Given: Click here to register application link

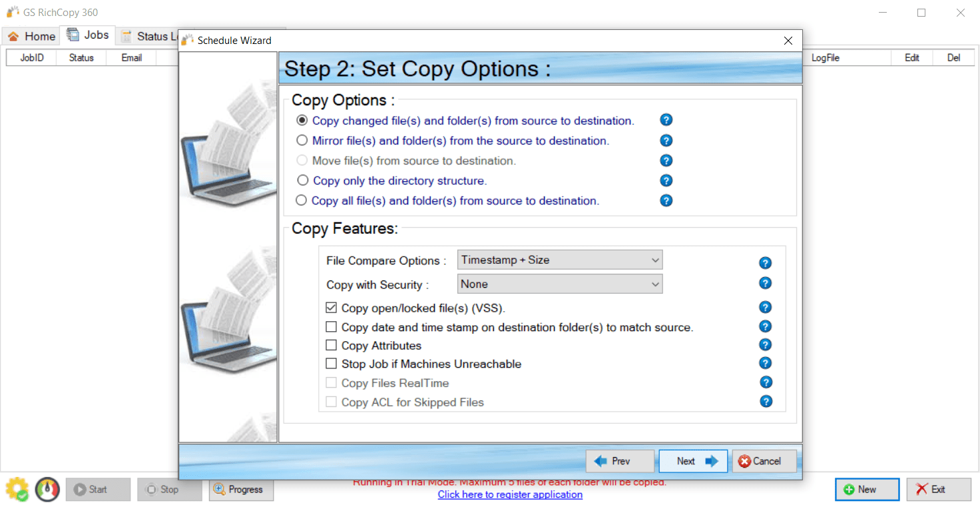Looking at the screenshot, I should (x=510, y=494).
